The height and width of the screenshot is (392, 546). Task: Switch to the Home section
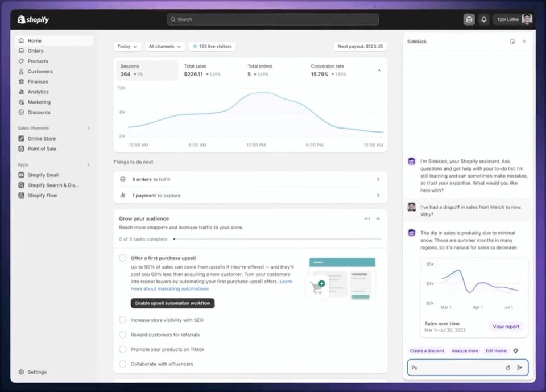pos(35,40)
